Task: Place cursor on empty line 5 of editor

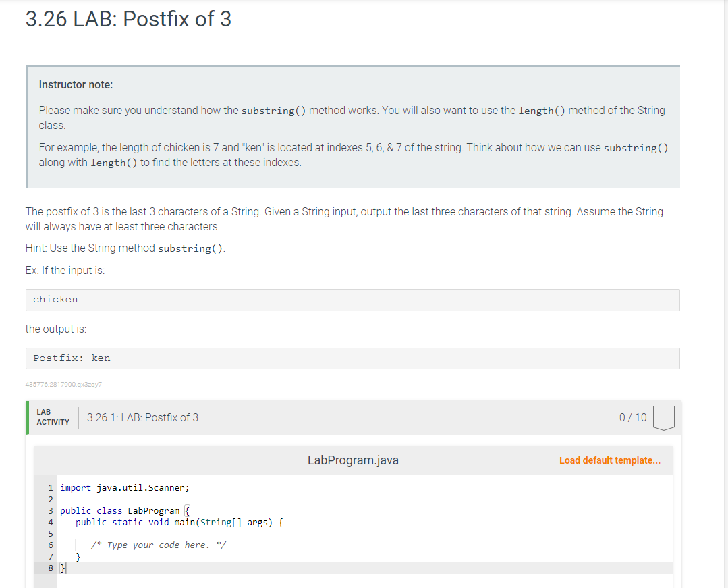Action: coord(202,533)
